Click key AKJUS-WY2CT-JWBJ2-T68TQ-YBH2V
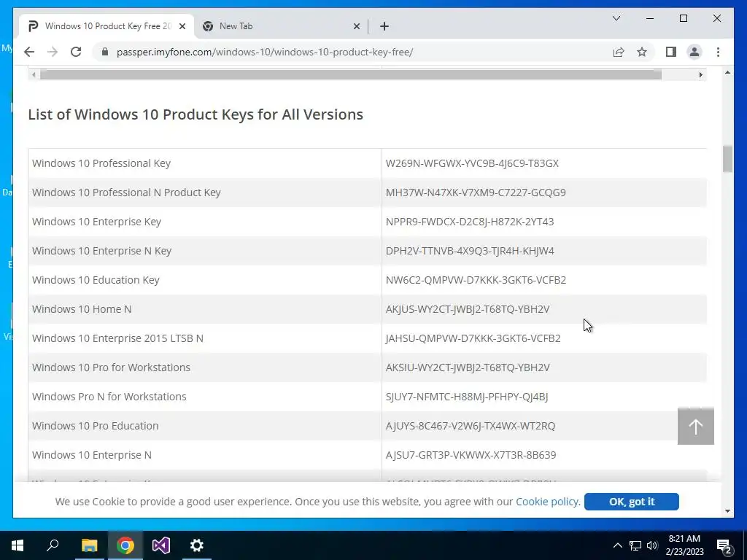This screenshot has width=747, height=560. pyautogui.click(x=468, y=309)
